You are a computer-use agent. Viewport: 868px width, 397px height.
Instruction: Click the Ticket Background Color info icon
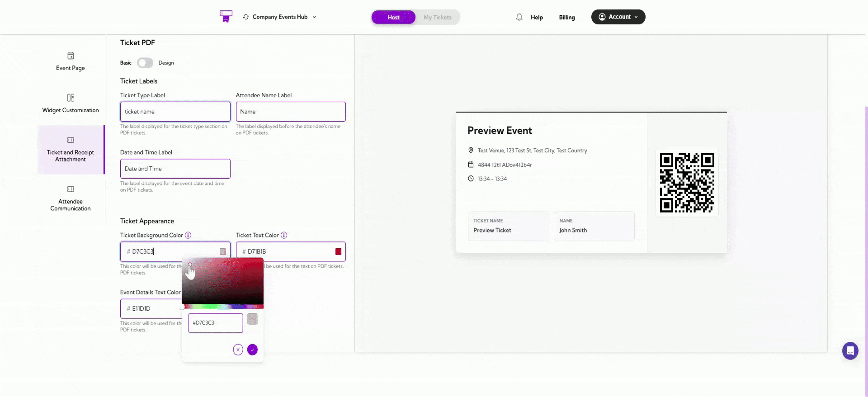(x=188, y=235)
